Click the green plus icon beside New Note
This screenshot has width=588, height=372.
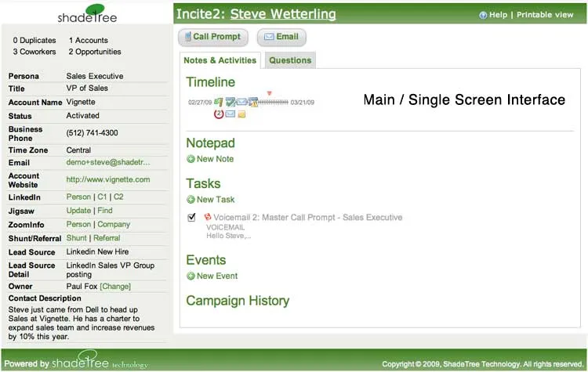tap(191, 159)
